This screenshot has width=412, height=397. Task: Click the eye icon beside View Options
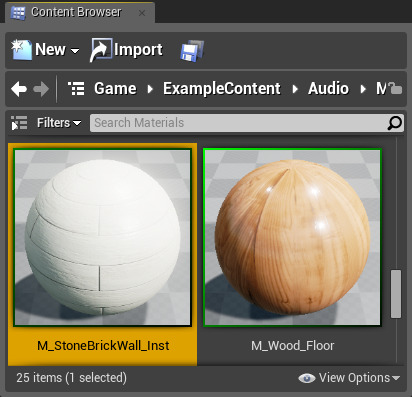[307, 378]
